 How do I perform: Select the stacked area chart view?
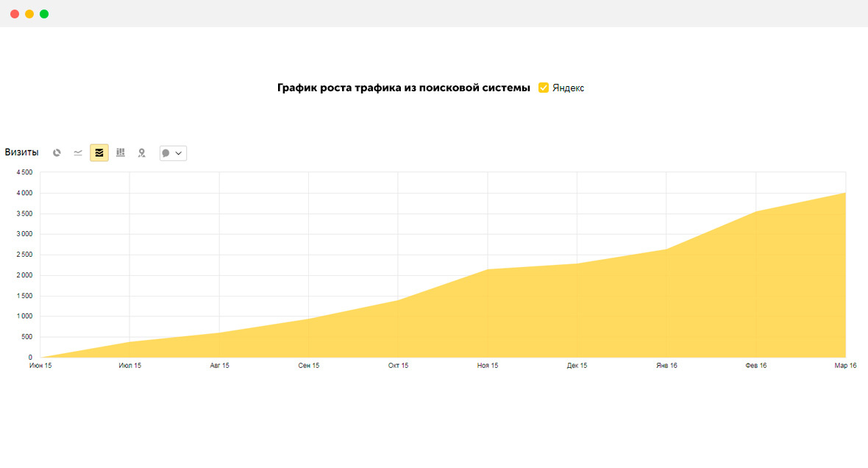click(x=99, y=153)
